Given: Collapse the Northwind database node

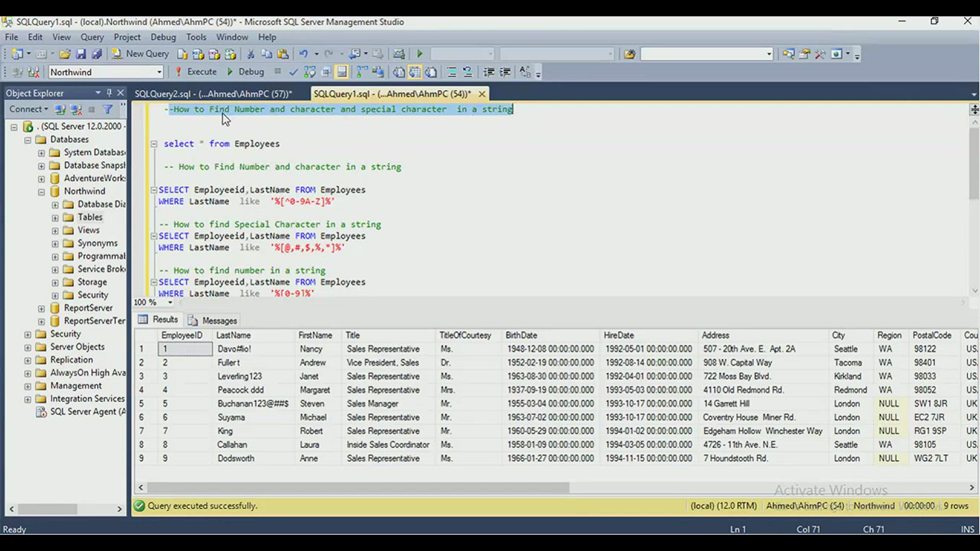Looking at the screenshot, I should [x=41, y=192].
